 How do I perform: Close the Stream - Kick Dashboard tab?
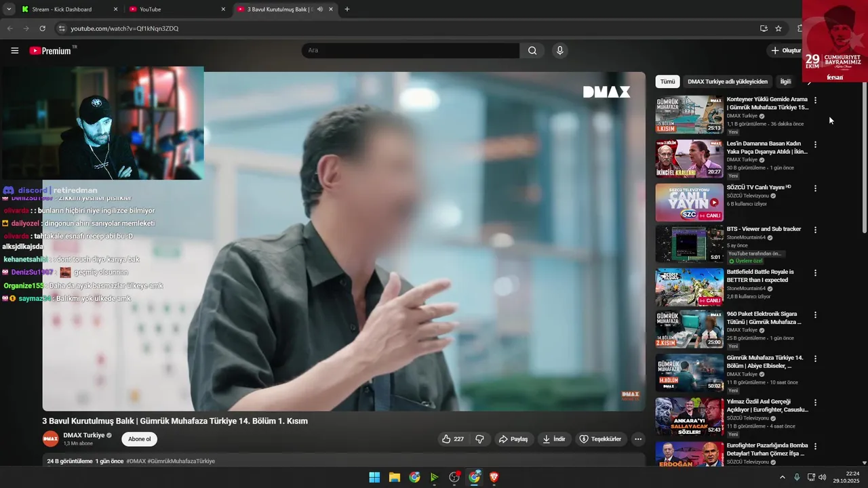[115, 9]
